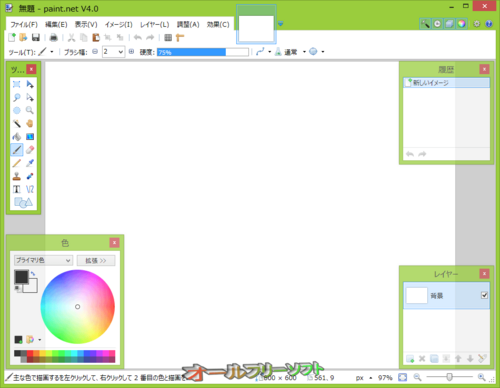Open settings gear button

pos(477,24)
